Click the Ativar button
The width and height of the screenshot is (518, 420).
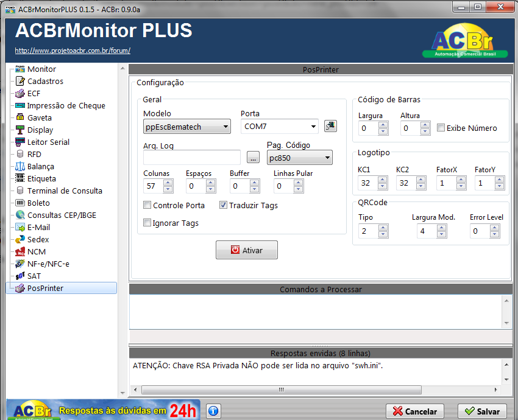(247, 250)
